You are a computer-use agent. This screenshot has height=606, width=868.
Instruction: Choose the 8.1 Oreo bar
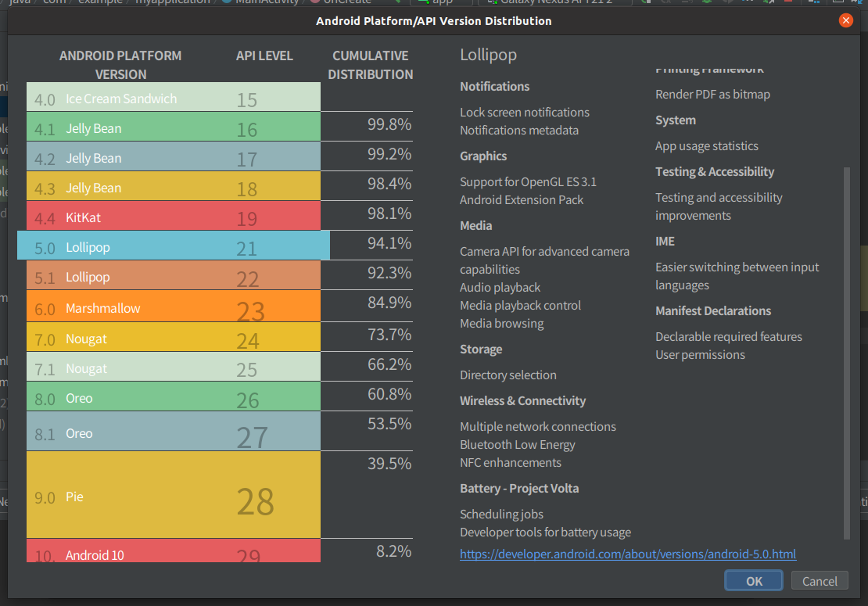pos(174,431)
